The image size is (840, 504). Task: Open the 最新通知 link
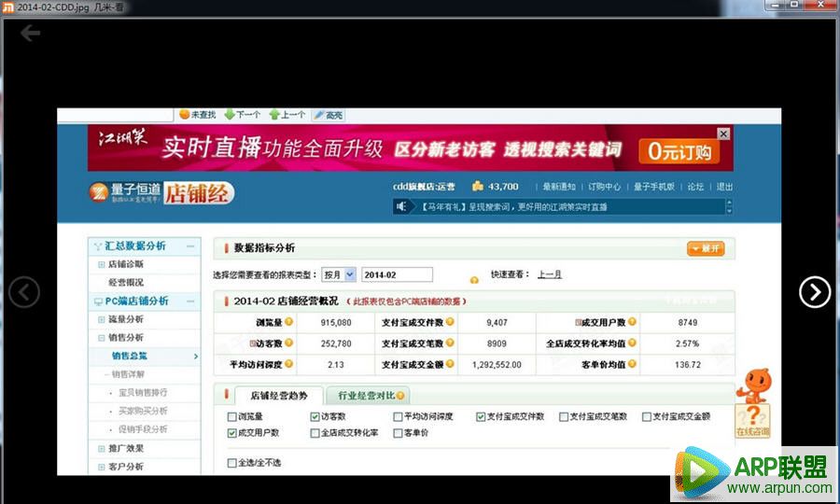pyautogui.click(x=559, y=187)
